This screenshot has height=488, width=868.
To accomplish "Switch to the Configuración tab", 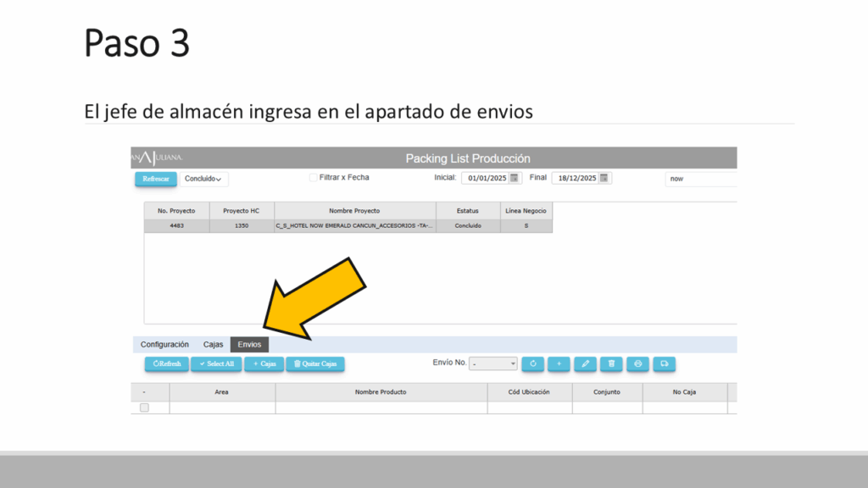I will point(164,345).
